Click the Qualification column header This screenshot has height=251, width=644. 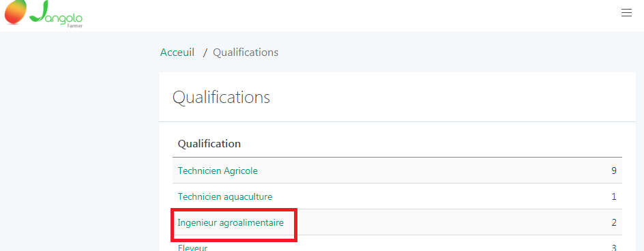[x=209, y=144]
